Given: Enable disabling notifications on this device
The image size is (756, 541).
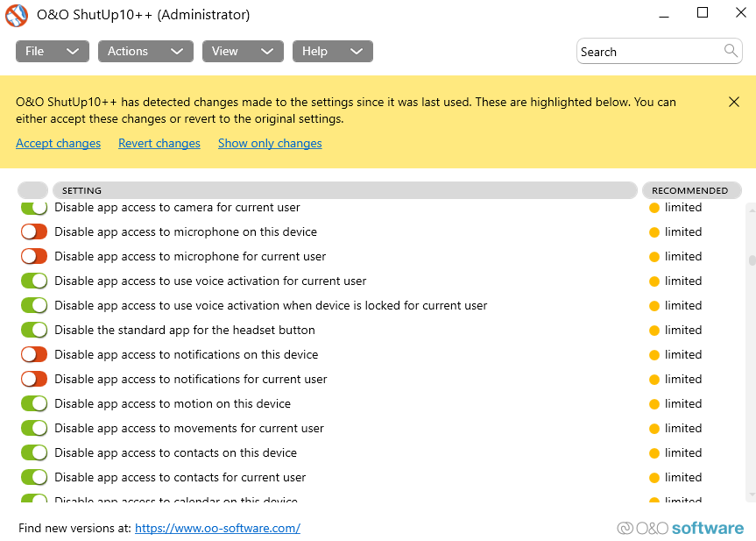Looking at the screenshot, I should (33, 354).
